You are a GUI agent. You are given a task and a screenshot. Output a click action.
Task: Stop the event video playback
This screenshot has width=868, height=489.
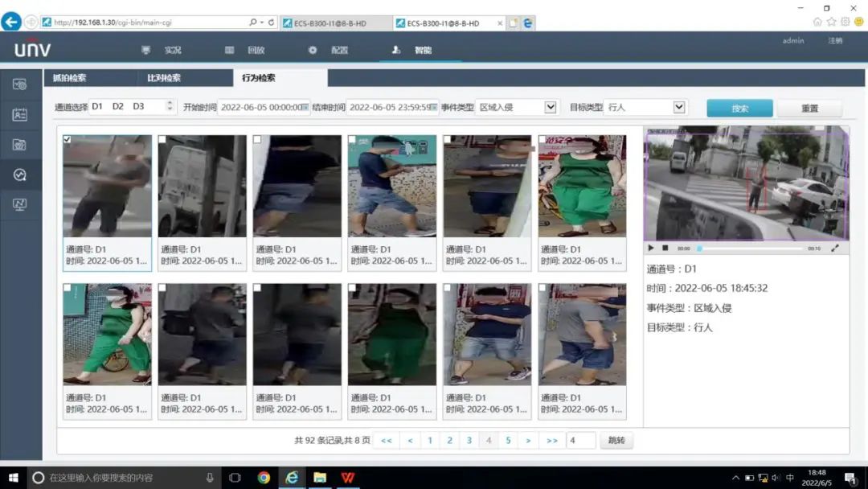tap(665, 249)
